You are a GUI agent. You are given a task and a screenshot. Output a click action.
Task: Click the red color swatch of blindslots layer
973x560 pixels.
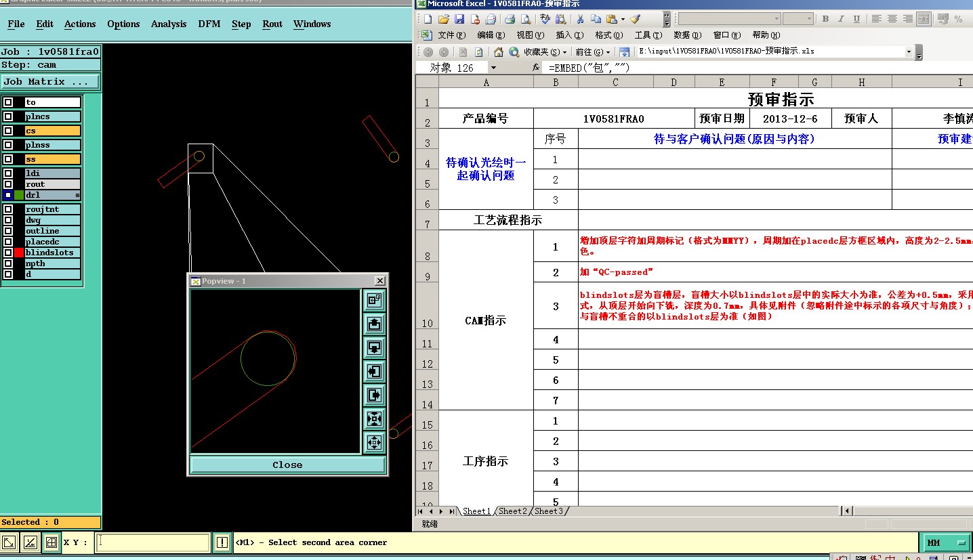tap(19, 253)
